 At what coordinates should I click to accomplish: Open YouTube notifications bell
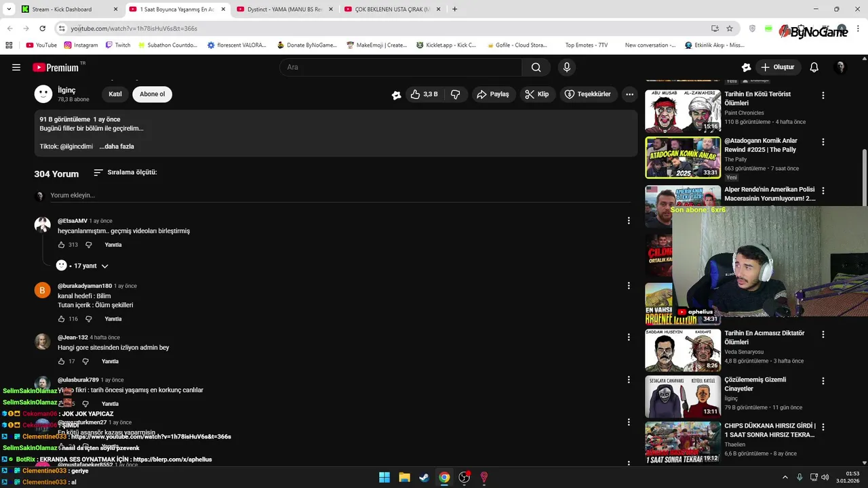pyautogui.click(x=814, y=67)
